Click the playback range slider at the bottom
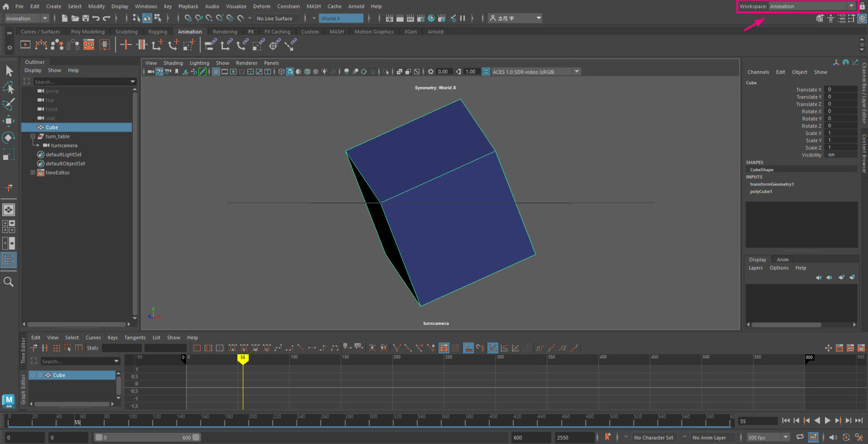 click(147, 437)
